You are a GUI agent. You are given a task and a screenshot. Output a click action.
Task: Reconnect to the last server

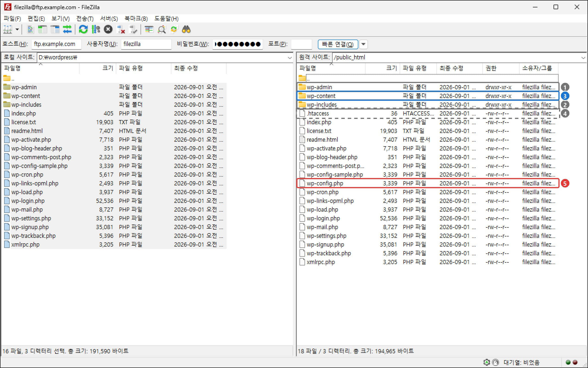[133, 29]
